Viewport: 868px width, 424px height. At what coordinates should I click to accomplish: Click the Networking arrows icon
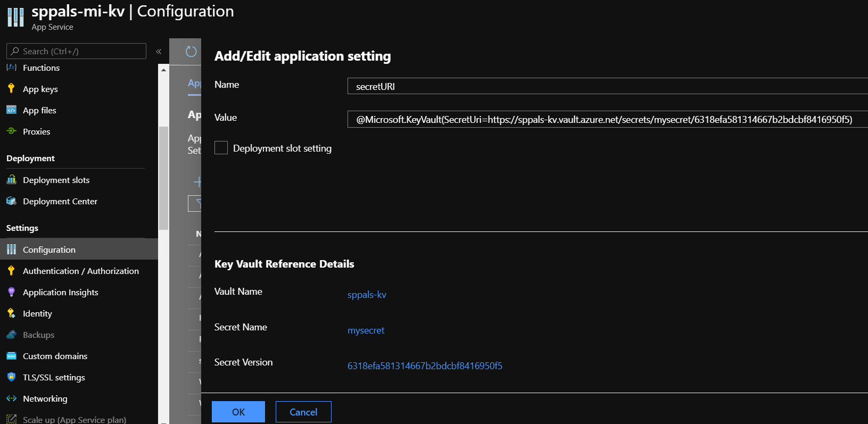(x=11, y=398)
